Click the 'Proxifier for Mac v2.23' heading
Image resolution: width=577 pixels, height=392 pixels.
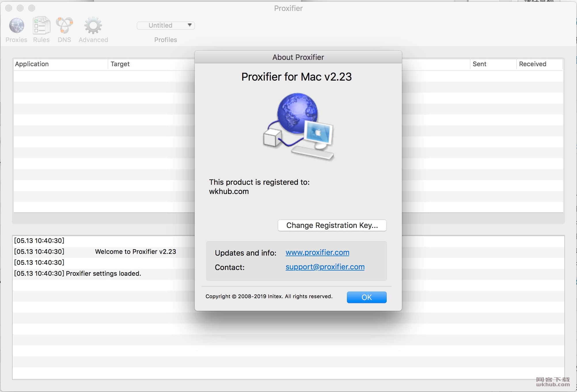pyautogui.click(x=296, y=77)
